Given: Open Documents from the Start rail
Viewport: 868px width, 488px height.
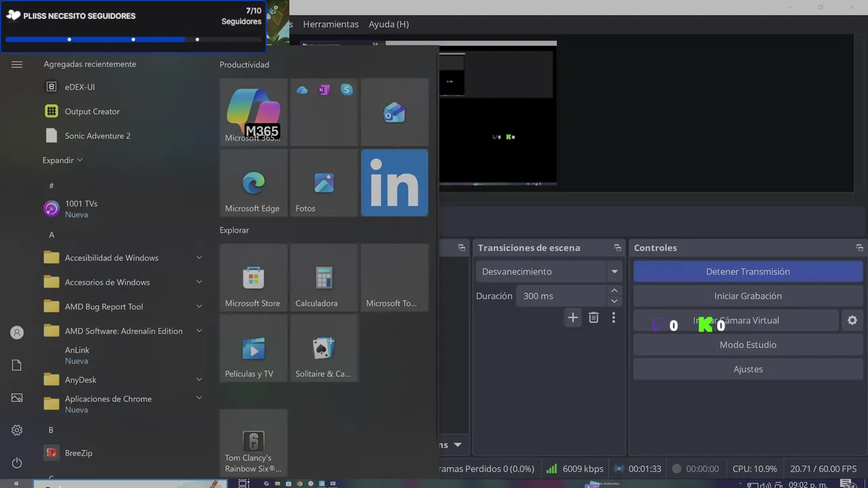Looking at the screenshot, I should pyautogui.click(x=17, y=365).
